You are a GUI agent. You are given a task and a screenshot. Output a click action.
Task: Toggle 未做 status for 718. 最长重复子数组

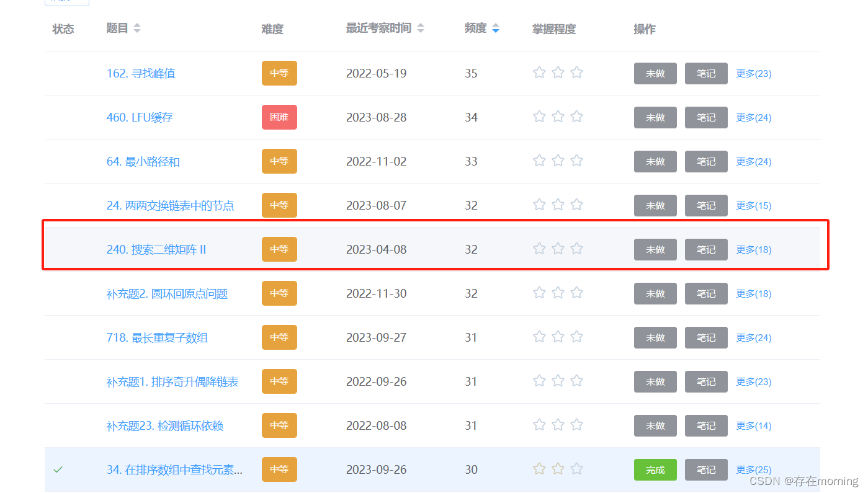click(655, 337)
